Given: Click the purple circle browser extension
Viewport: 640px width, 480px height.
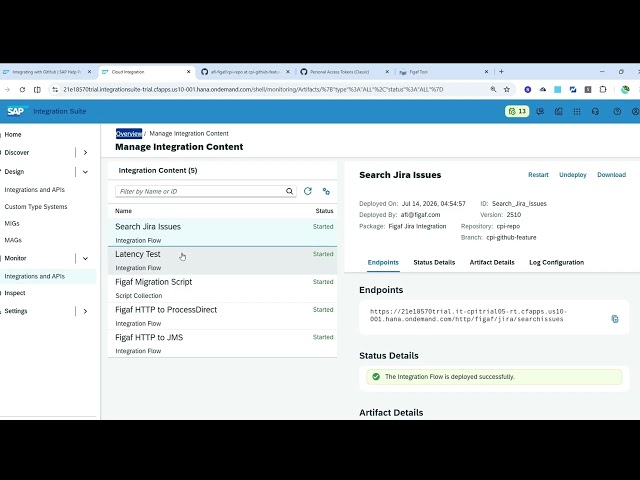Looking at the screenshot, I should click(x=528, y=89).
